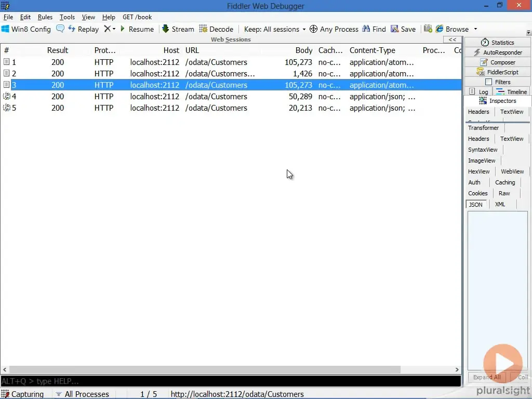This screenshot has height=399, width=532.
Task: Select session 5 JSON icon
Action: pos(6,108)
